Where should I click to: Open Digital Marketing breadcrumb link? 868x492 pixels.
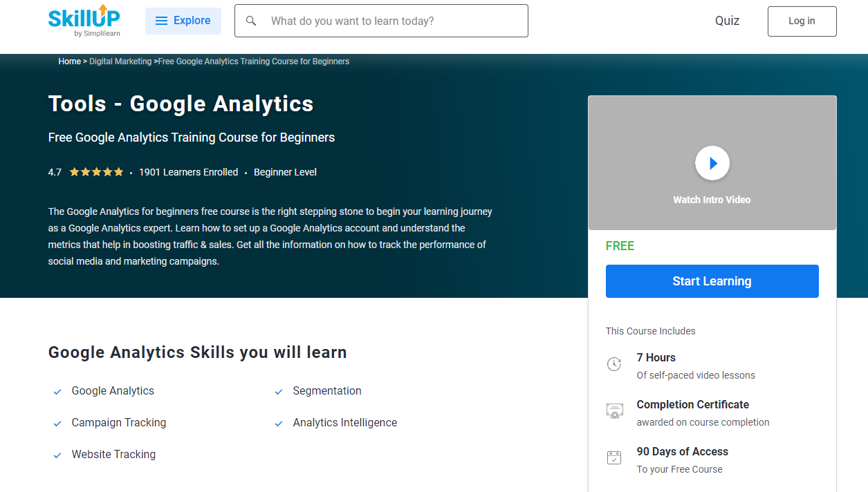tap(120, 61)
